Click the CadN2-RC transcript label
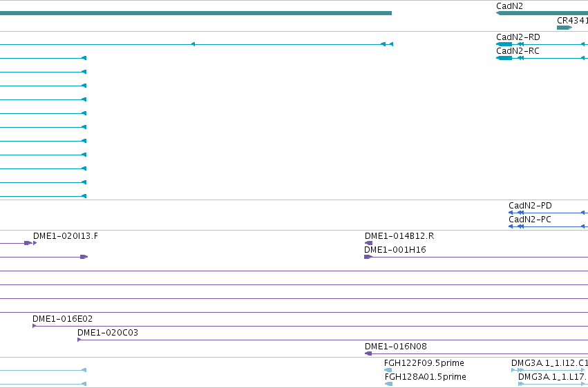This screenshot has width=588, height=388. coord(518,51)
